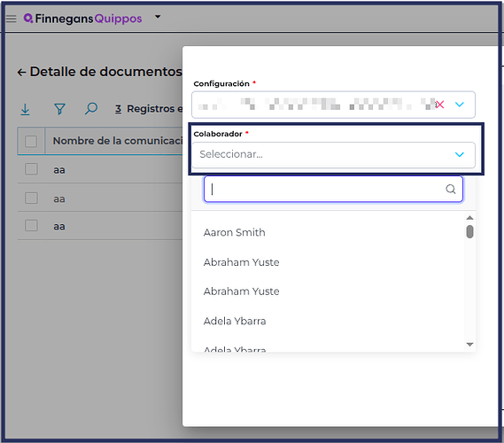Expand the dropdown arrow next to Finnegans Quippos
The height and width of the screenshot is (443, 504).
158,17
